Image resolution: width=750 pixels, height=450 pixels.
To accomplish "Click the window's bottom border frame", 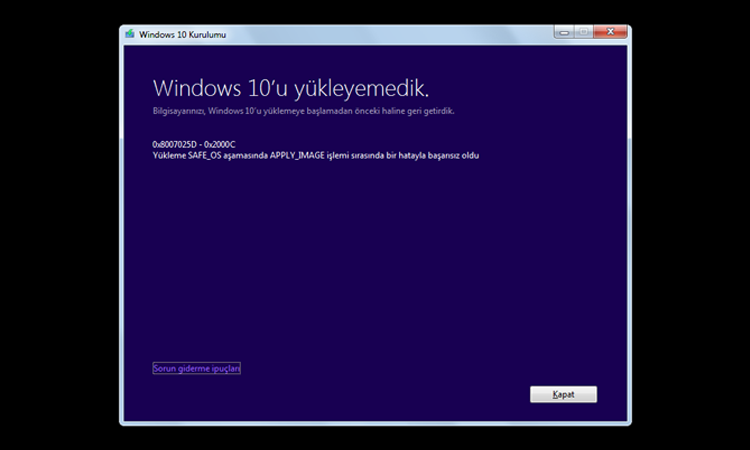I will point(375,422).
